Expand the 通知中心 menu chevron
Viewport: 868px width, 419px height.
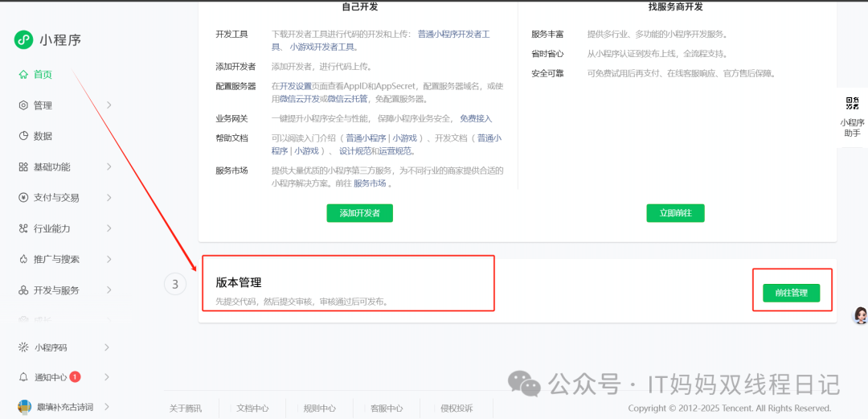[107, 377]
